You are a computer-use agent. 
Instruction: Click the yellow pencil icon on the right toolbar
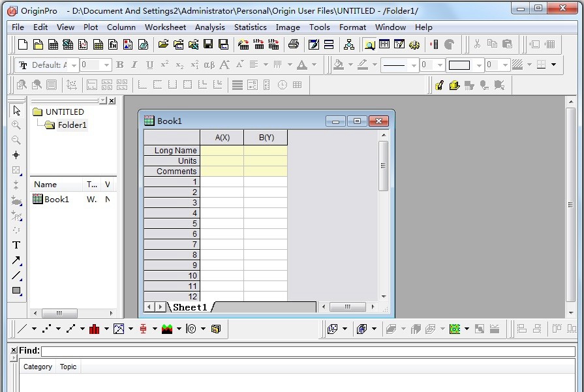point(440,85)
